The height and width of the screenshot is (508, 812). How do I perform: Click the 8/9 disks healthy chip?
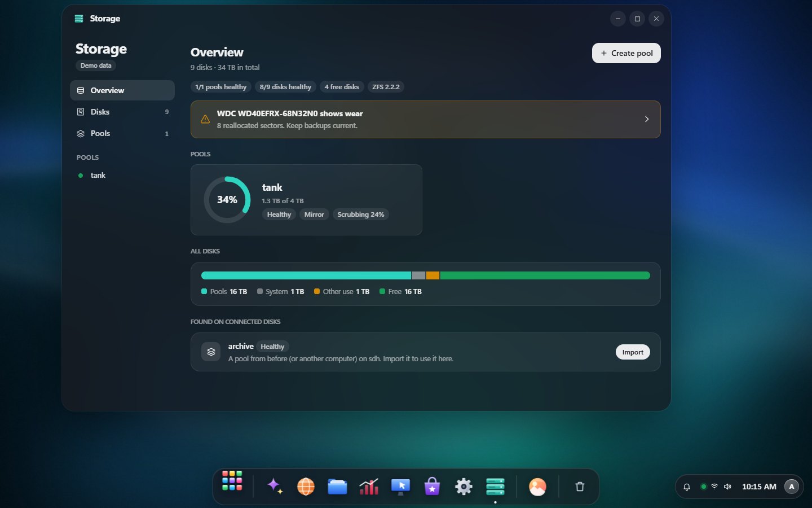(285, 87)
